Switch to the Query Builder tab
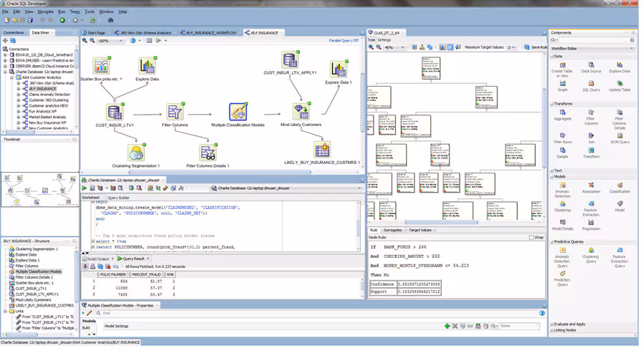 point(119,198)
